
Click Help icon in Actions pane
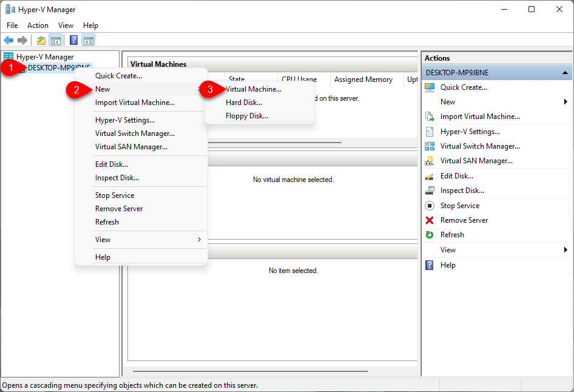coord(430,265)
